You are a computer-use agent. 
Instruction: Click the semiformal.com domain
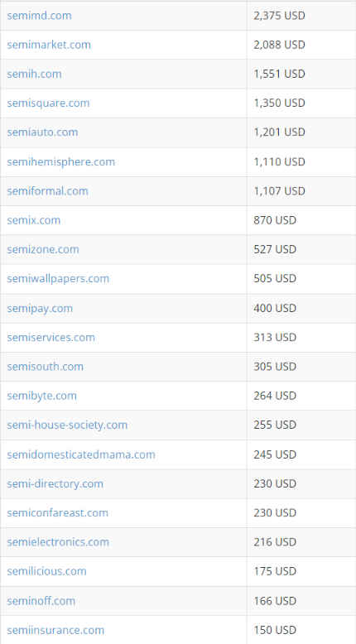47,191
